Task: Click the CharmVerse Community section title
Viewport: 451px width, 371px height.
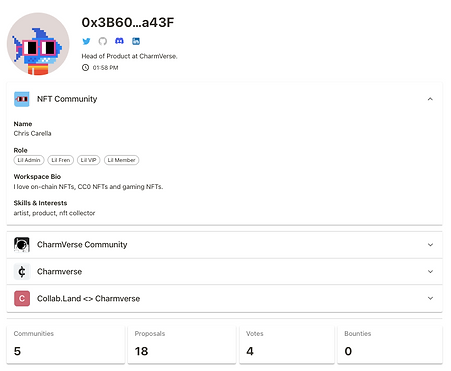Action: 82,245
